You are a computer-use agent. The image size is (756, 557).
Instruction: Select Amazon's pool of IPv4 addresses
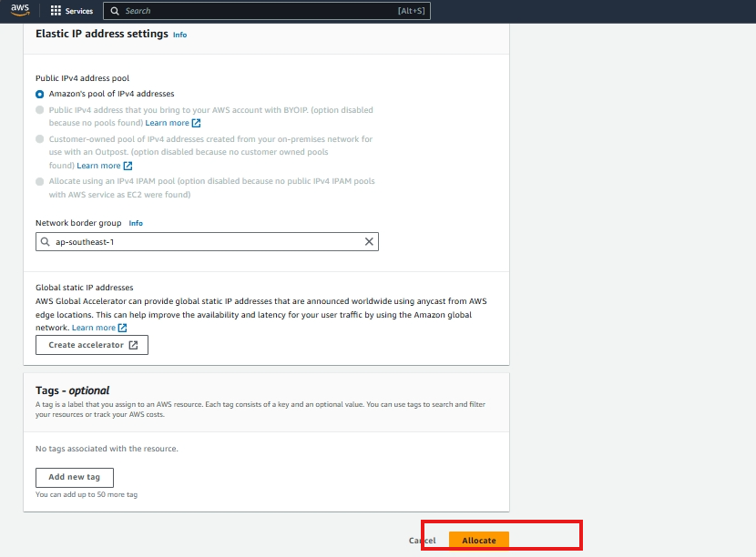[x=39, y=94]
